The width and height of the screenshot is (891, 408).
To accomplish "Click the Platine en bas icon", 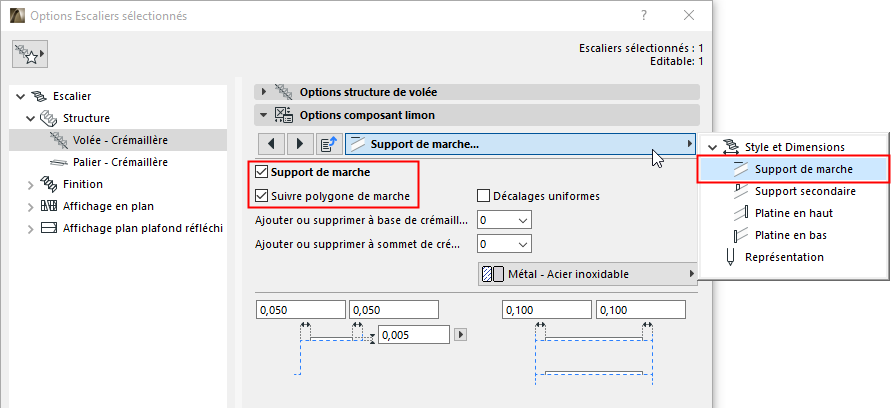I will (741, 235).
